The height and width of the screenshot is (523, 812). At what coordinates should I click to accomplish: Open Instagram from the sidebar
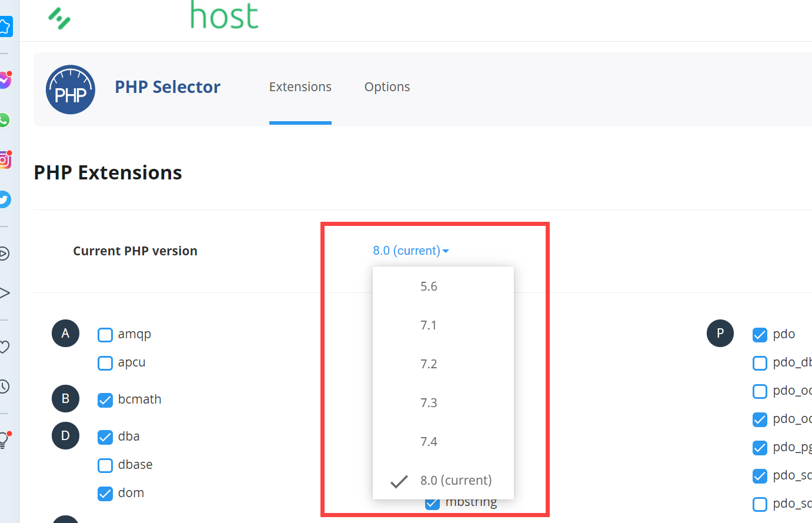coord(5,159)
